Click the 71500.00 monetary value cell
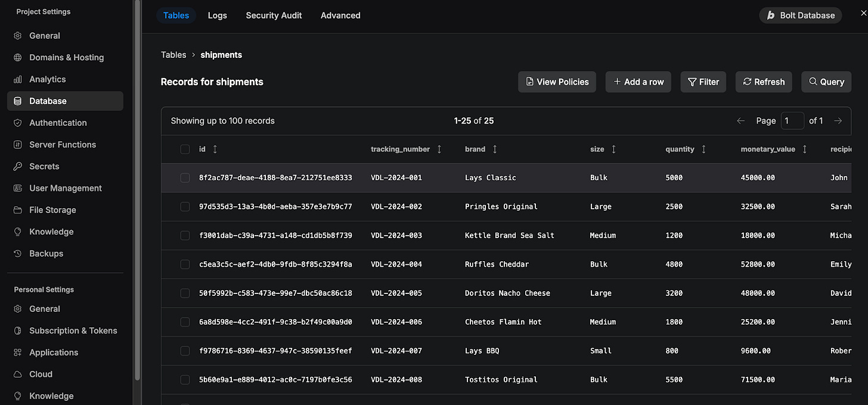 click(758, 379)
